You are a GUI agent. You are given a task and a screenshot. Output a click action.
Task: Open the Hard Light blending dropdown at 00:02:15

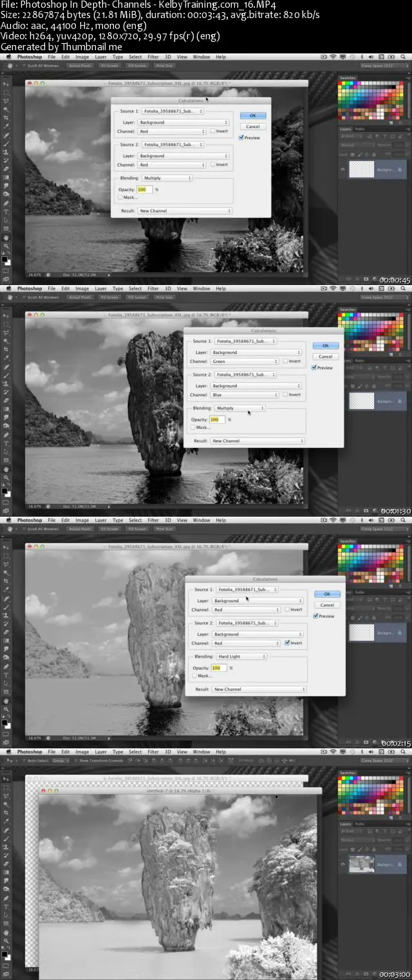(x=241, y=656)
